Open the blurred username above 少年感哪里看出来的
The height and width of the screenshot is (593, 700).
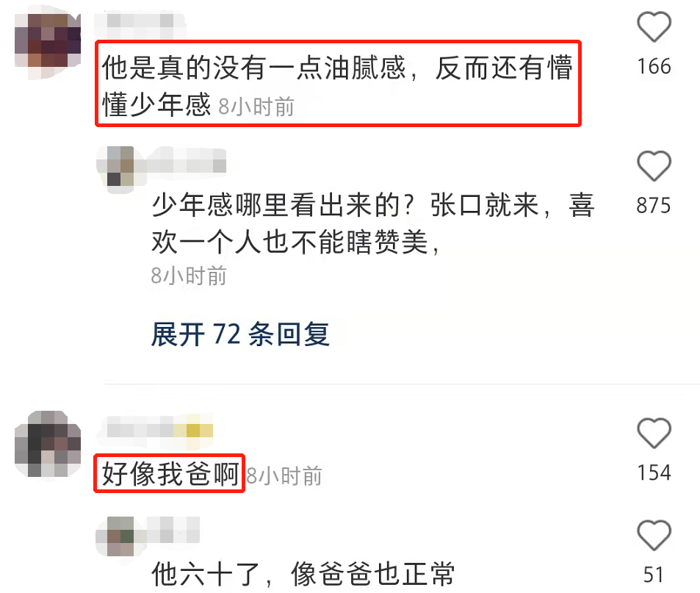[186, 165]
